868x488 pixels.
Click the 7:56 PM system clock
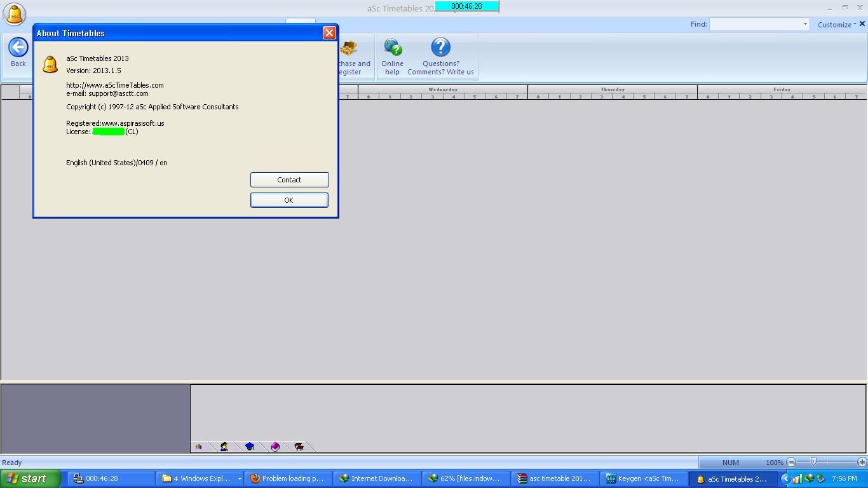tap(844, 478)
